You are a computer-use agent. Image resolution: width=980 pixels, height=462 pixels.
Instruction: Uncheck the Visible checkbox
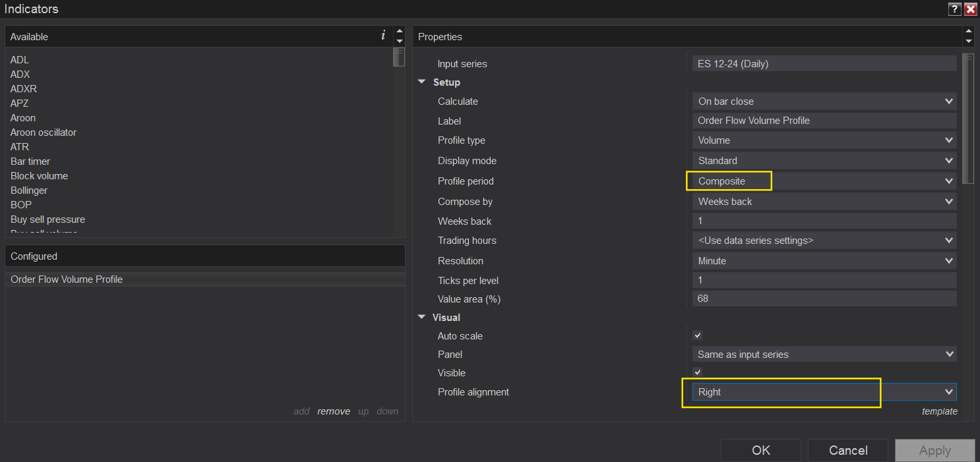(698, 372)
